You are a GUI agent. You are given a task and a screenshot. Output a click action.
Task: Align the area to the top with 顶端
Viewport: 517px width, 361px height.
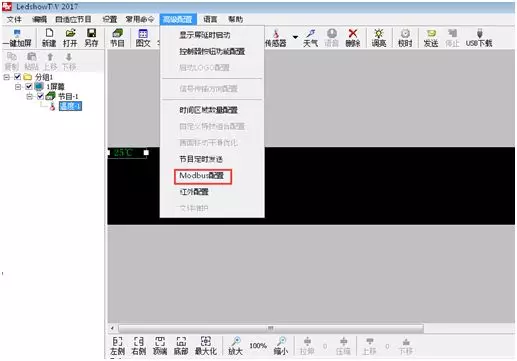click(x=160, y=346)
